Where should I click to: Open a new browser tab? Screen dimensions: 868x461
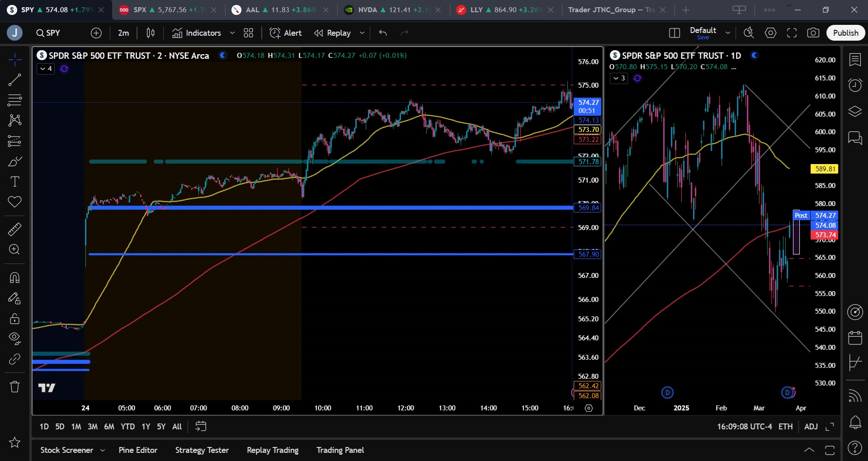coord(686,10)
